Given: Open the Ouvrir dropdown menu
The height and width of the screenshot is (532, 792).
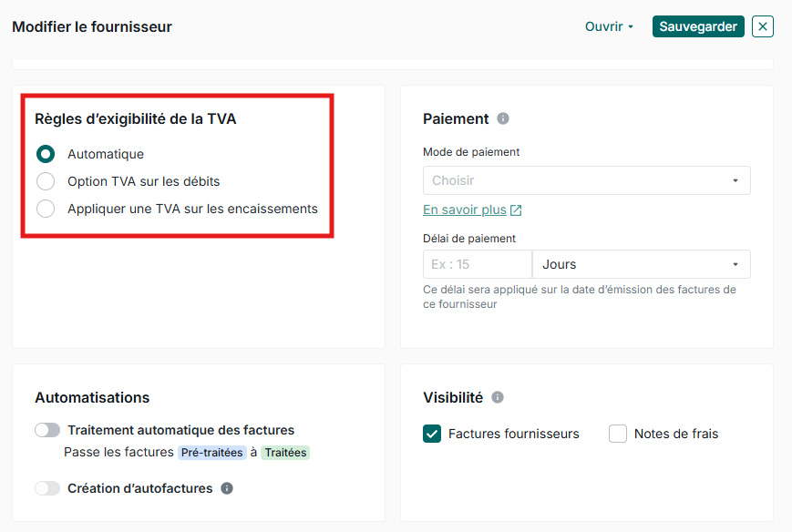Looking at the screenshot, I should [x=609, y=26].
